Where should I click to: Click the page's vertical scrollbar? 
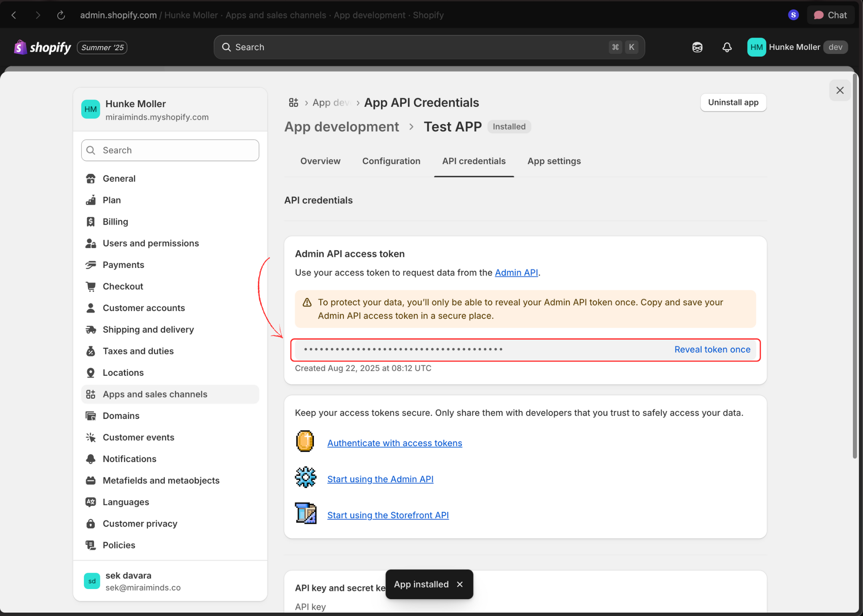tap(855, 265)
